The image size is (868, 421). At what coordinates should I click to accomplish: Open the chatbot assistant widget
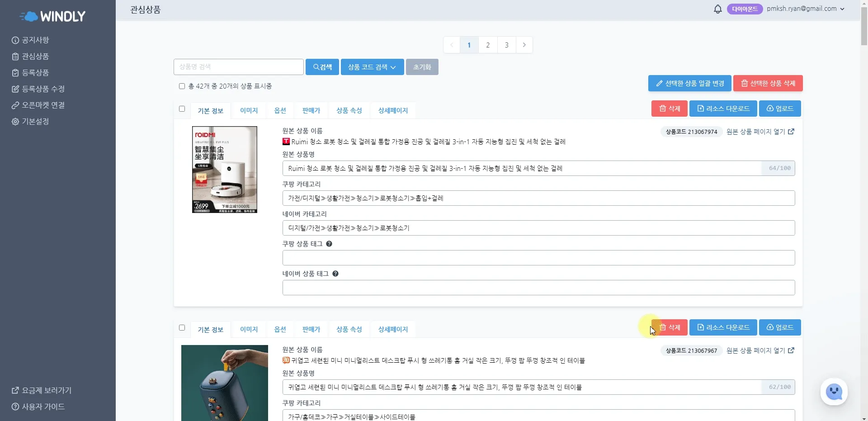click(834, 392)
